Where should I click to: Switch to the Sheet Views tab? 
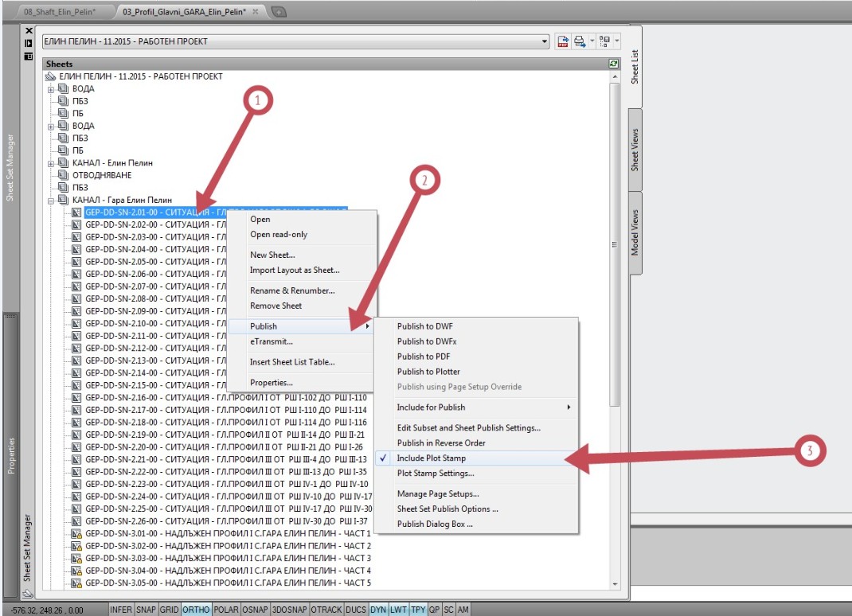pyautogui.click(x=635, y=150)
